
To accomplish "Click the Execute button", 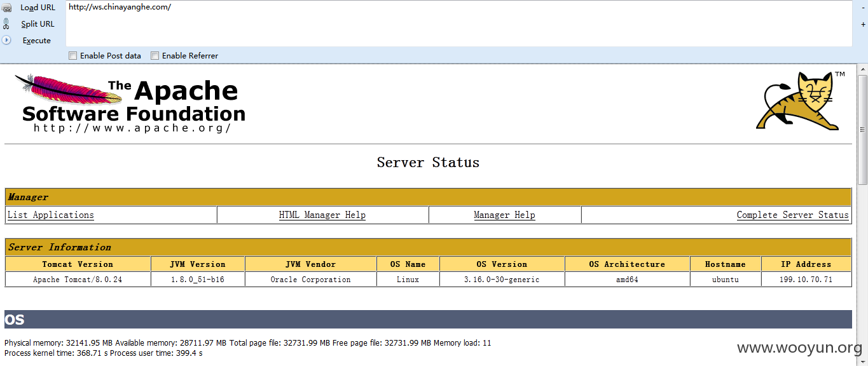I will click(36, 40).
